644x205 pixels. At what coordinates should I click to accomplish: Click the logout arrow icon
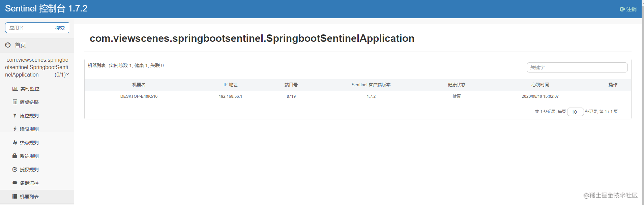point(622,9)
